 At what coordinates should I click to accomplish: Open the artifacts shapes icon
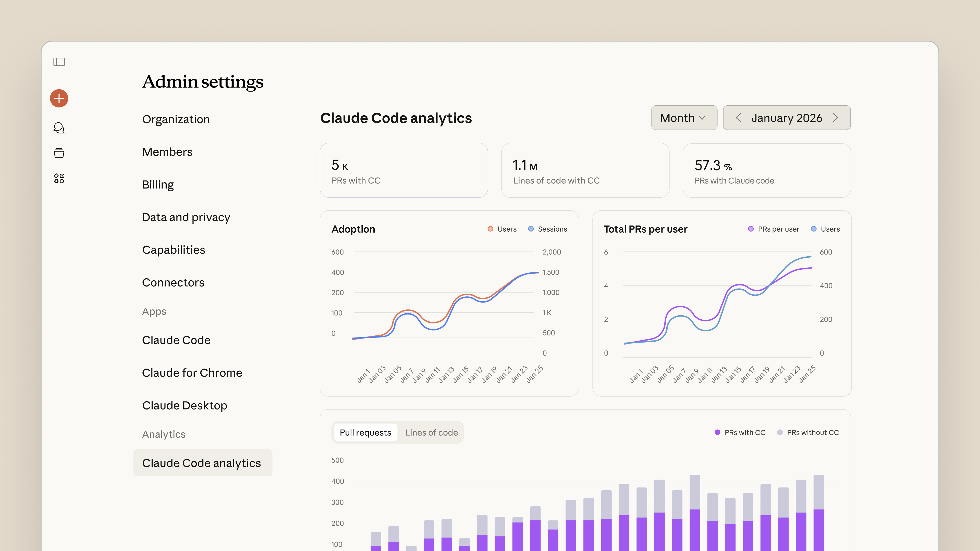click(x=59, y=178)
